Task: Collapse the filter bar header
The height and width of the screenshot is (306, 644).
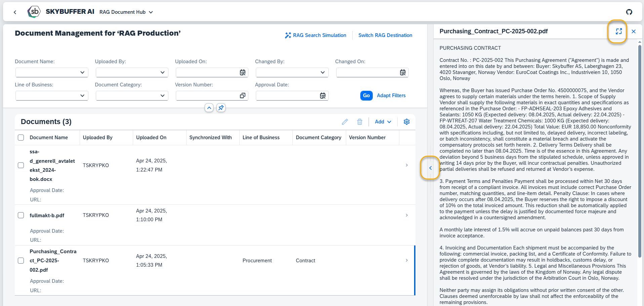Action: pos(209,108)
